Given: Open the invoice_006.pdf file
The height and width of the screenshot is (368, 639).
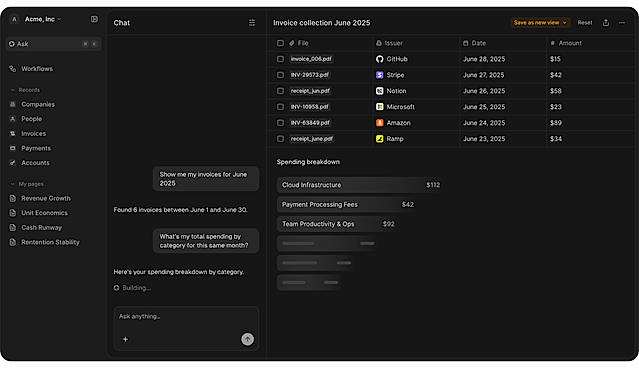Looking at the screenshot, I should tap(311, 59).
